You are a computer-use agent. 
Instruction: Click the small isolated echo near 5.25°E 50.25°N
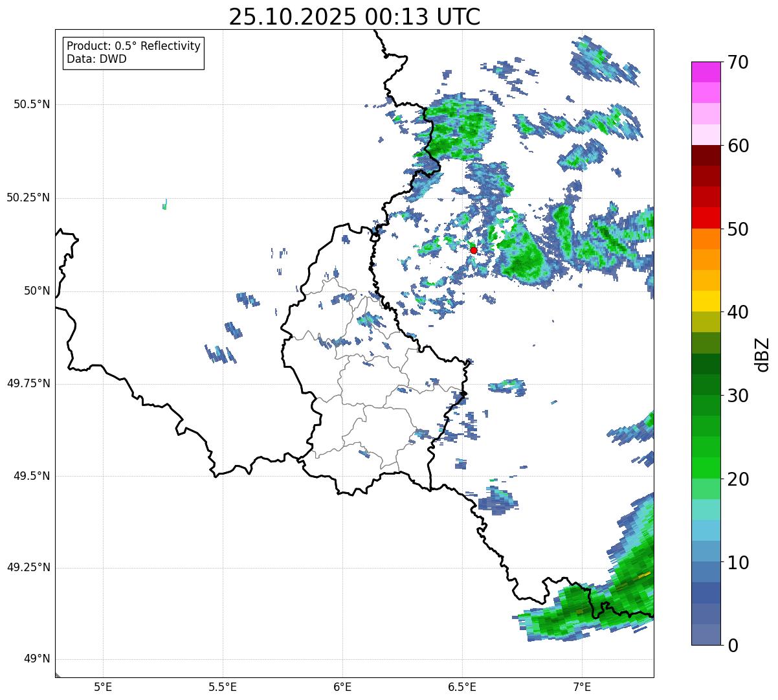(164, 205)
